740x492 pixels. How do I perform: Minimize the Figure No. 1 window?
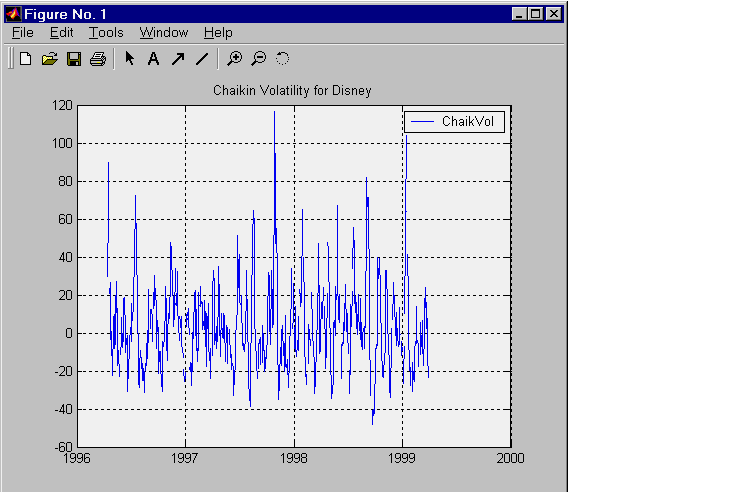519,14
